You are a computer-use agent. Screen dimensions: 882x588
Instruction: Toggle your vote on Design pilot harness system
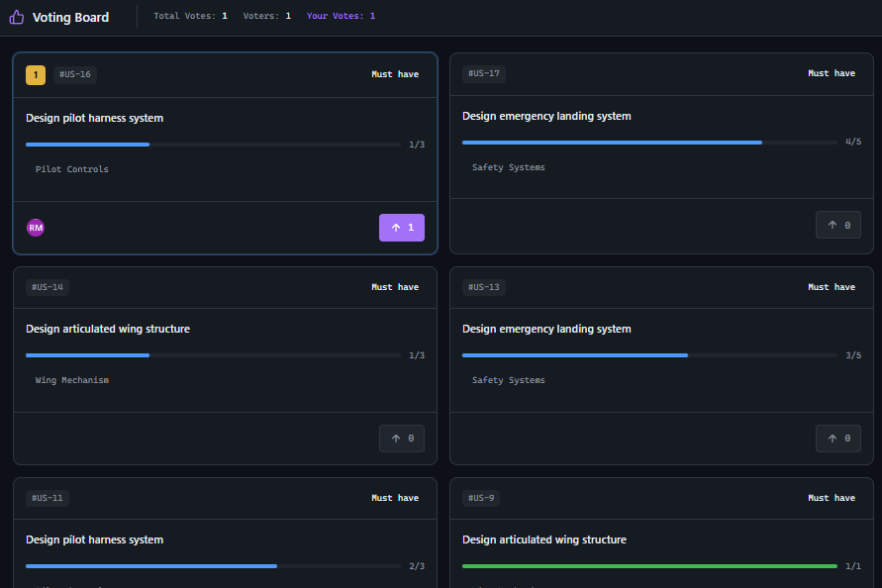401,227
